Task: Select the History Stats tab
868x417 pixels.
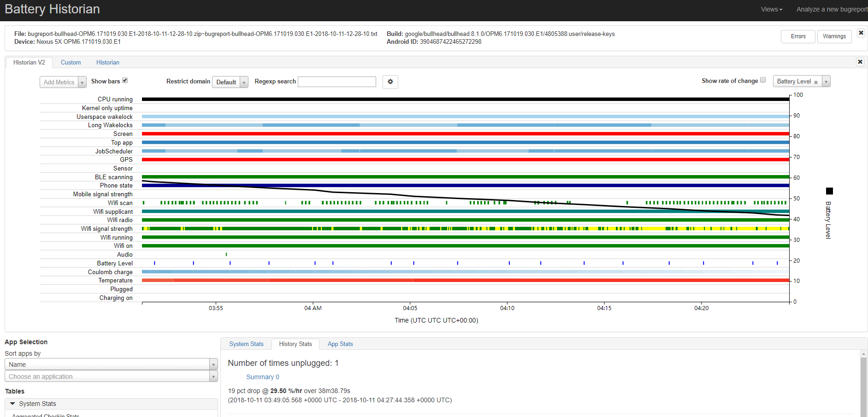Action: point(295,344)
